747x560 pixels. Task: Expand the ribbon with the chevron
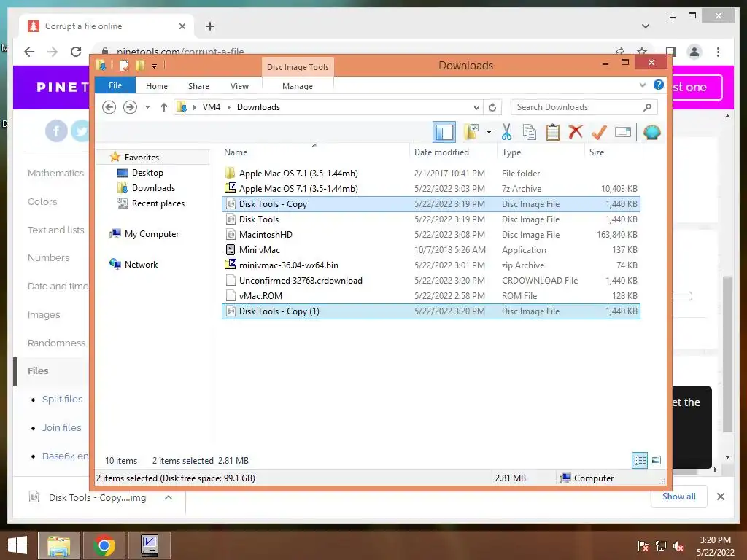[x=642, y=85]
